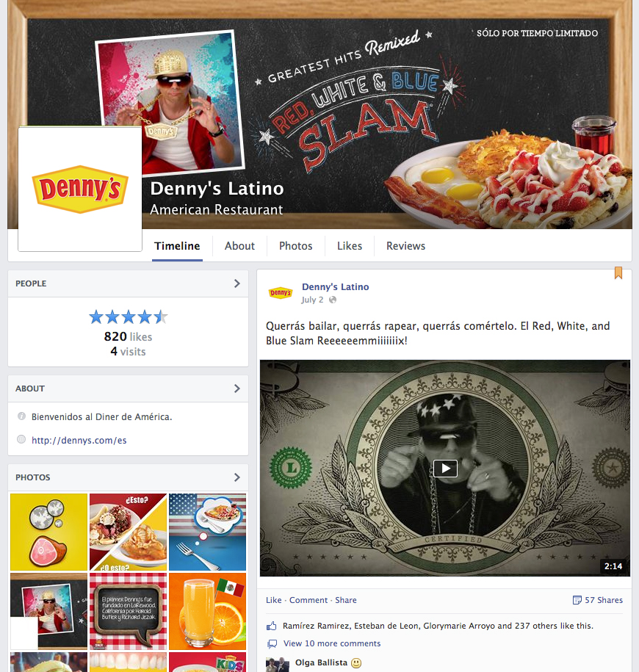Open the orange juice photo thumbnail
The height and width of the screenshot is (672, 639).
(x=207, y=611)
